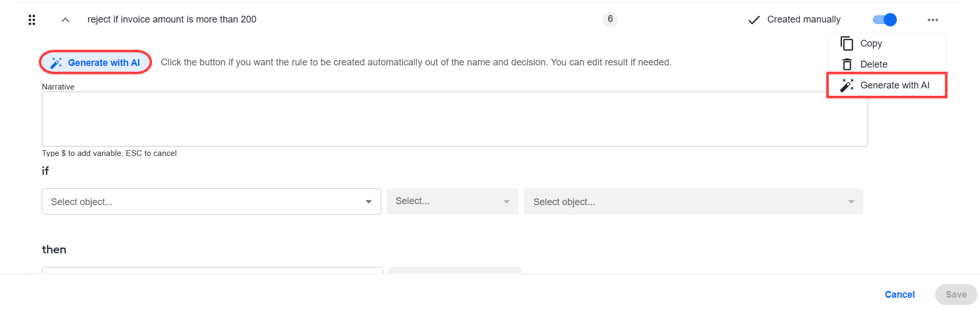Click the checkmark next to Created manually

pos(754,20)
